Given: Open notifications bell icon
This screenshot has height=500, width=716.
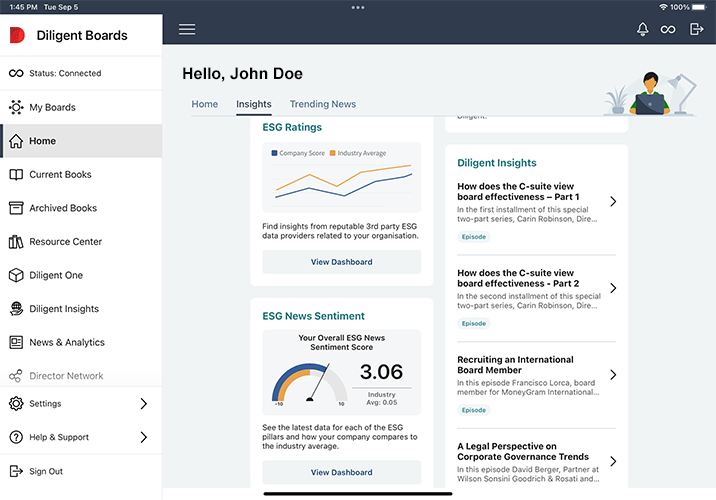Looking at the screenshot, I should click(x=642, y=29).
